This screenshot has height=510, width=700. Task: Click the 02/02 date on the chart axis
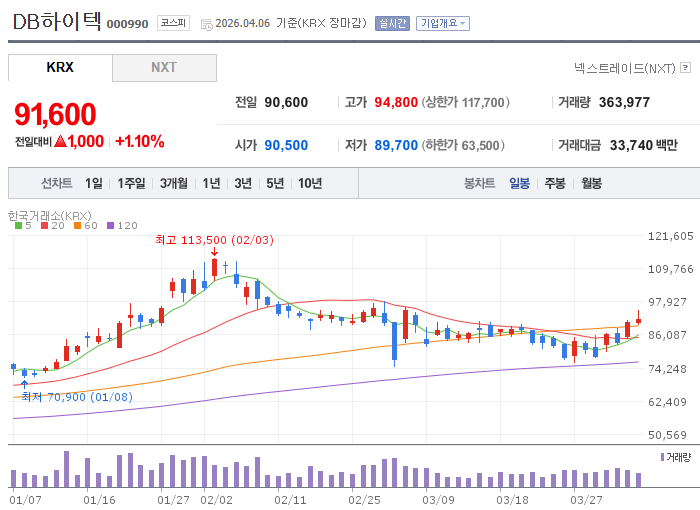tap(217, 500)
